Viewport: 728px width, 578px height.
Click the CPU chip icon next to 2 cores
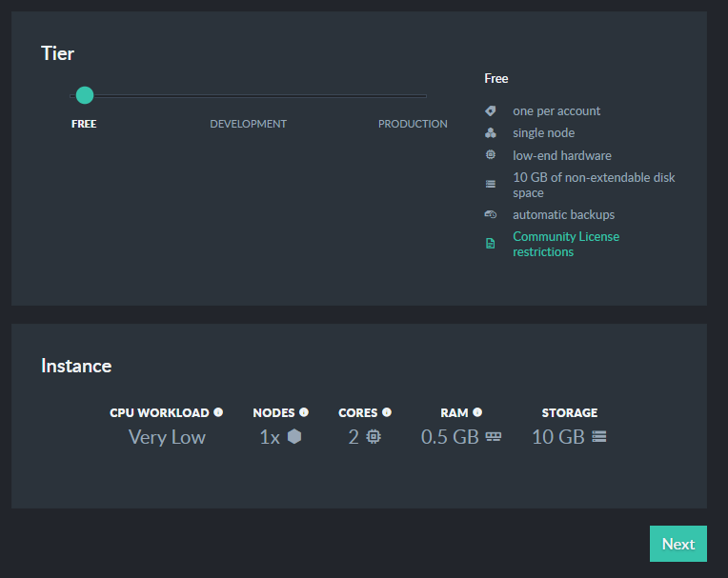[x=374, y=436]
